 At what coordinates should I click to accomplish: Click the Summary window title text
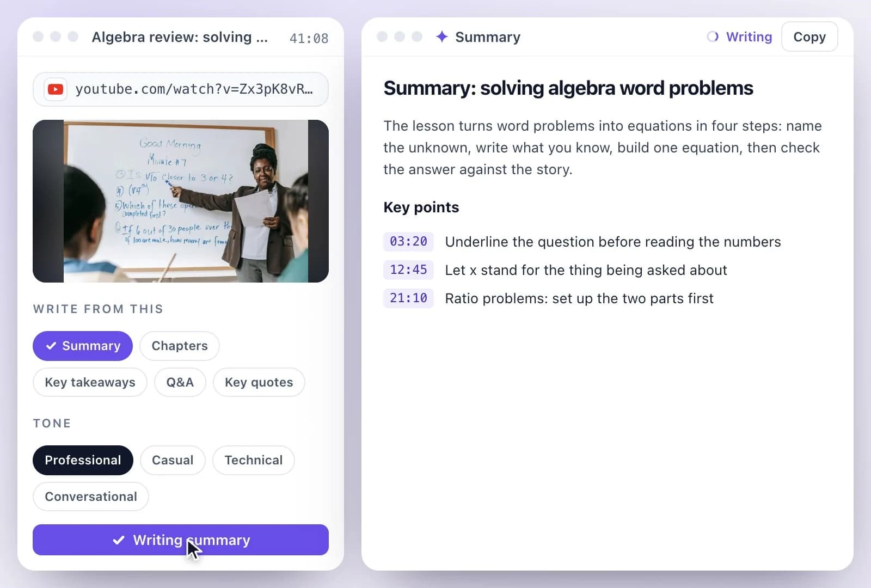click(x=488, y=37)
